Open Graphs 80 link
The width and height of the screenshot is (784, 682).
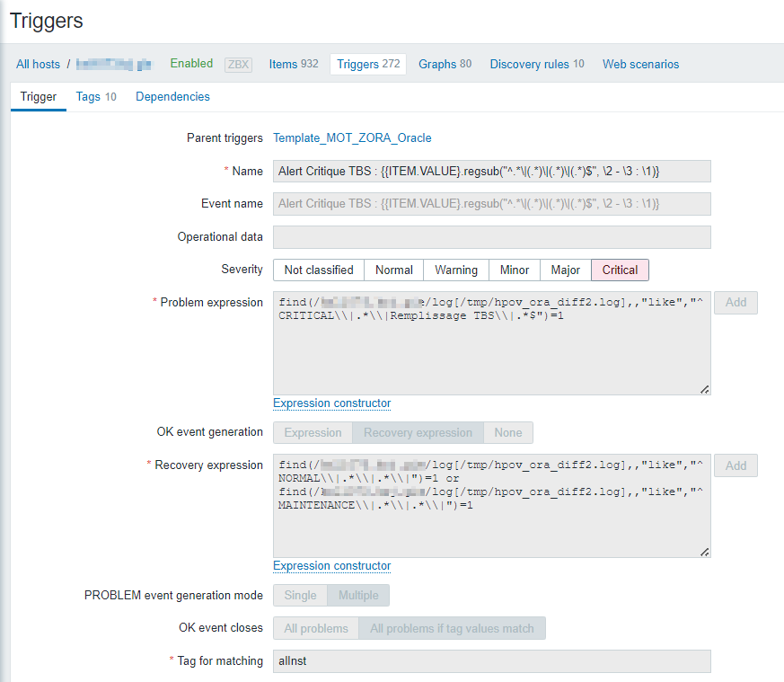tap(445, 65)
